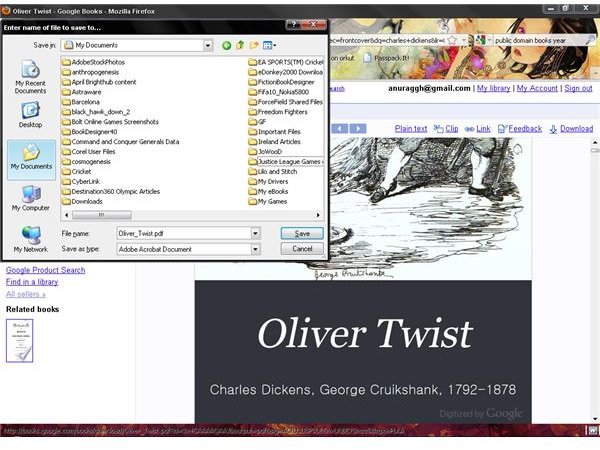Expand the Save in dropdown
The image size is (600, 450).
[208, 46]
